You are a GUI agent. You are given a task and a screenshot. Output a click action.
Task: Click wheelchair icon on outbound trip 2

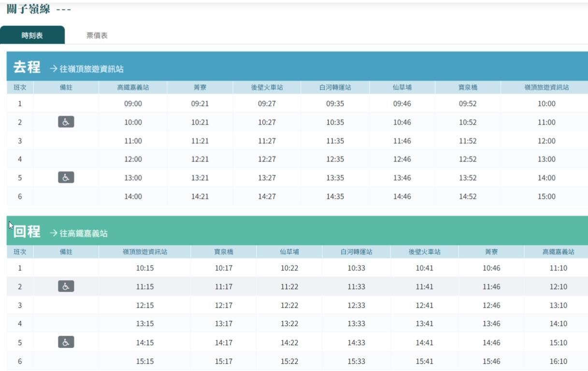pyautogui.click(x=66, y=122)
